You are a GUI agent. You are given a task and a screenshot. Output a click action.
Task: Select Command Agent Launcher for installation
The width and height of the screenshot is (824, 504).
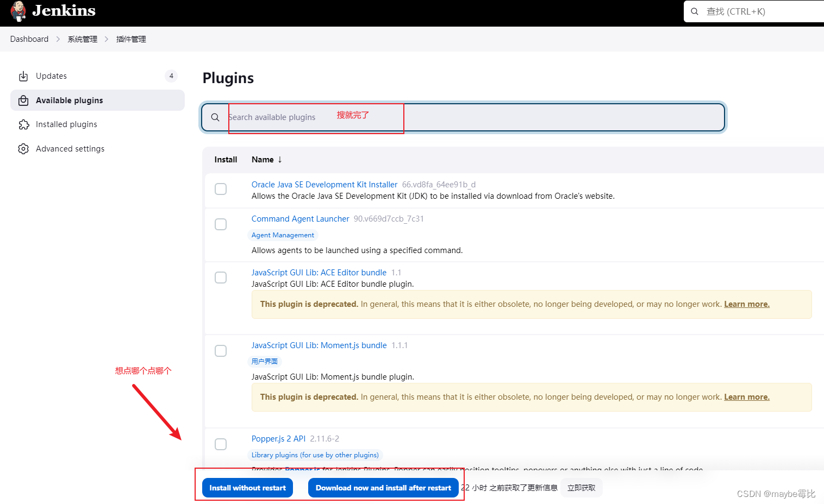[x=221, y=224]
